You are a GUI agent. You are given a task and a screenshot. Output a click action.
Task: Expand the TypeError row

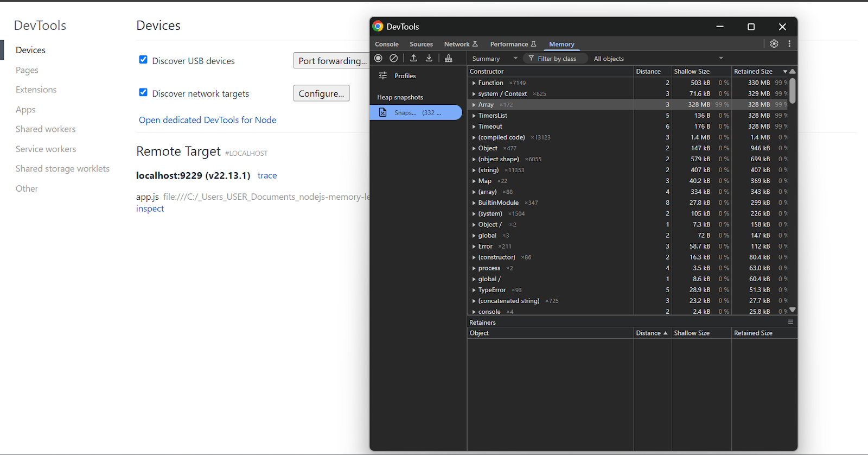click(x=474, y=290)
